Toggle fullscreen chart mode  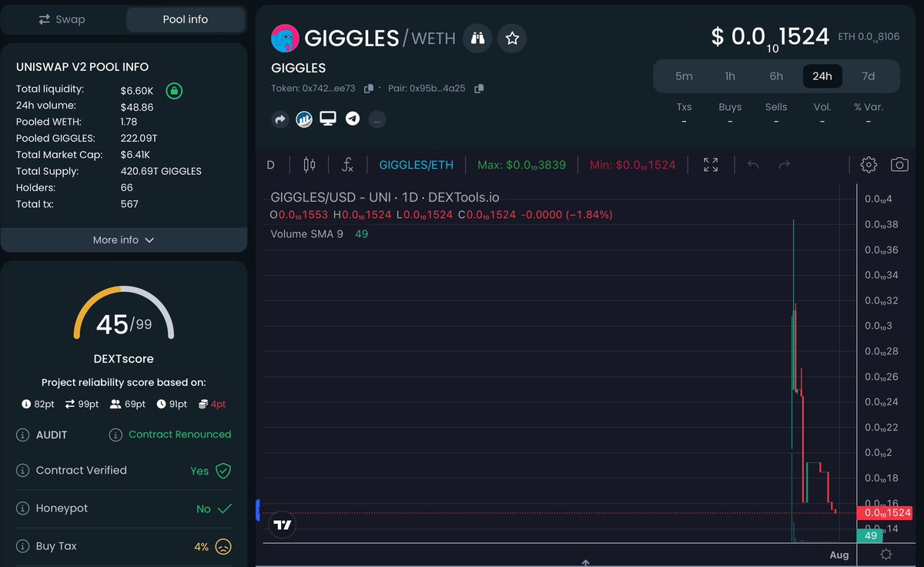(711, 165)
